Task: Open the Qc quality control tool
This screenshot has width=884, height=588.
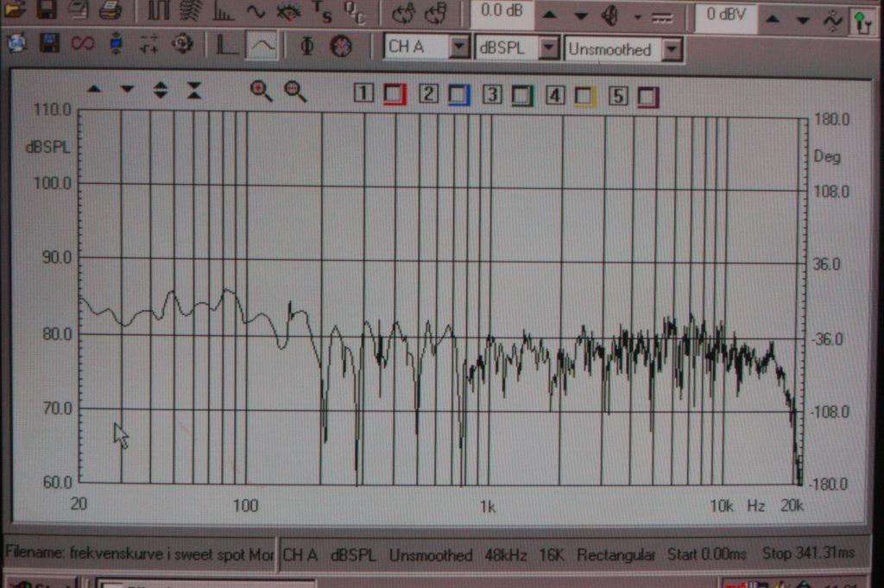Action: pyautogui.click(x=355, y=12)
